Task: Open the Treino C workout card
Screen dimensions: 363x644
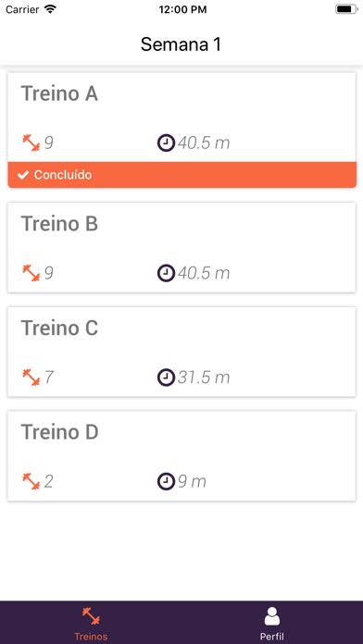Action: click(x=181, y=352)
